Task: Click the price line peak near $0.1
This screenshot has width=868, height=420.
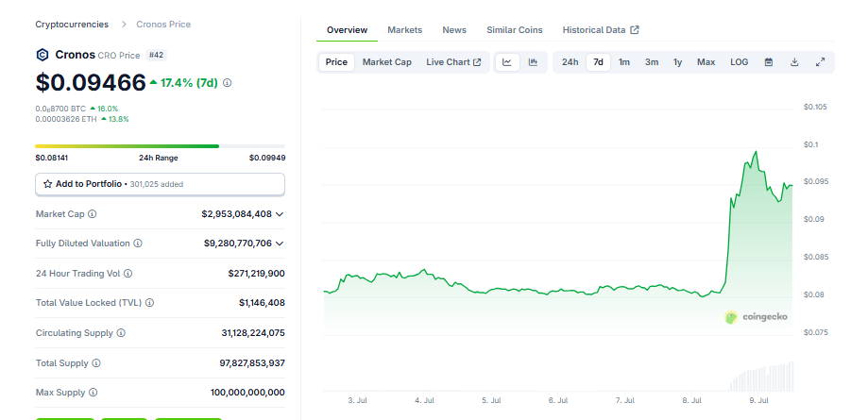Action: pyautogui.click(x=757, y=151)
